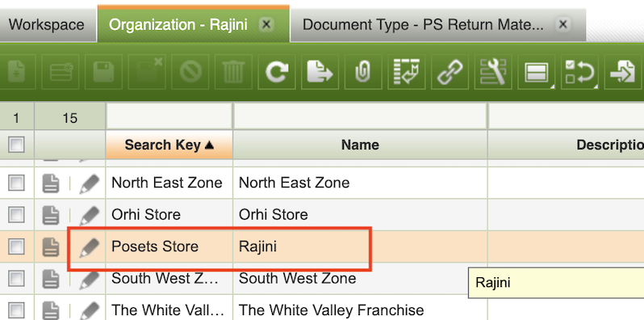Open the wrench customize form icon
Image resolution: width=644 pixels, height=320 pixels.
point(493,72)
